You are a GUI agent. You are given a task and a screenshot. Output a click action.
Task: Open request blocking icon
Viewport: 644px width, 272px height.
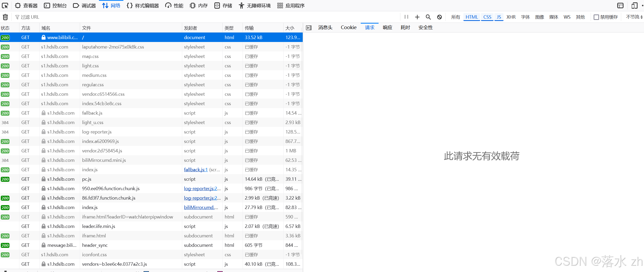[x=439, y=17]
